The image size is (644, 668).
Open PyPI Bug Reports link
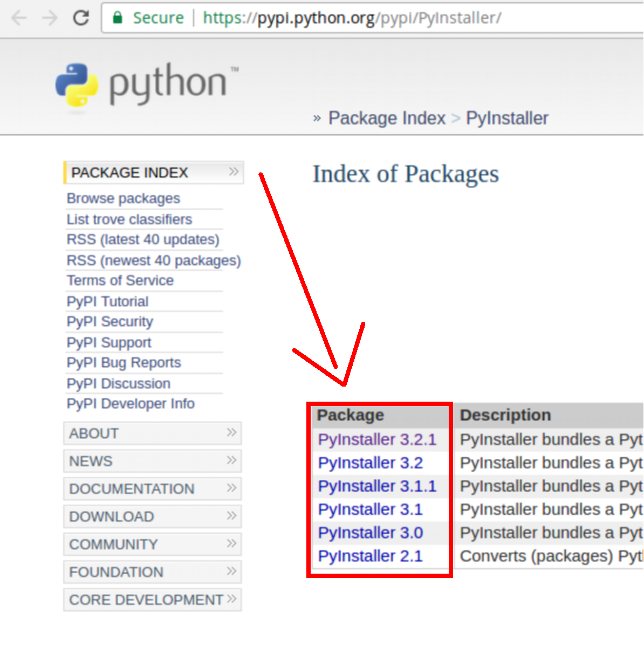pos(124,362)
